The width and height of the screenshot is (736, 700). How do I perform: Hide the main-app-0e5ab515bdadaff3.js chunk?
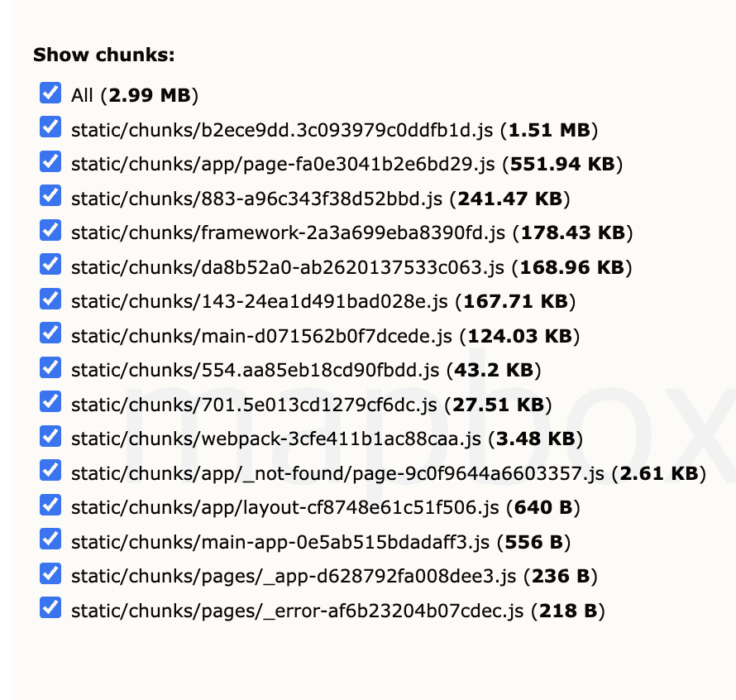(50, 540)
